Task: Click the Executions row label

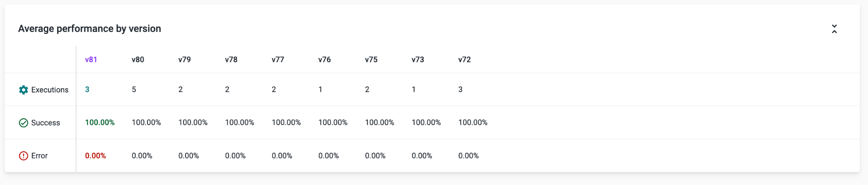Action: click(50, 90)
